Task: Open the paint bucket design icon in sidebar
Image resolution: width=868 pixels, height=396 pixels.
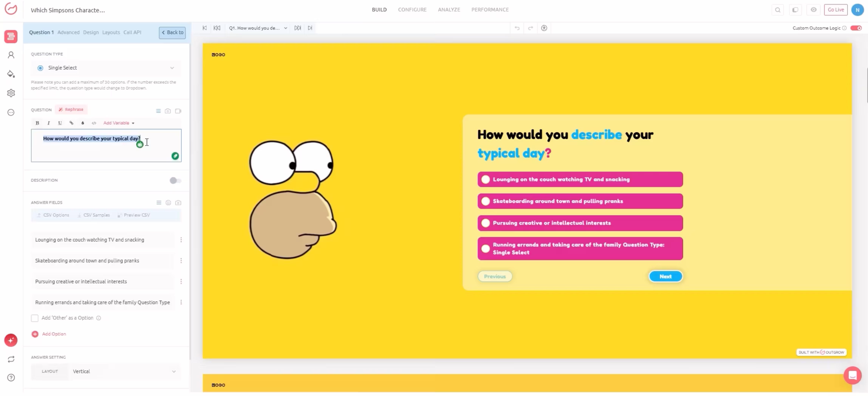Action: tap(11, 74)
